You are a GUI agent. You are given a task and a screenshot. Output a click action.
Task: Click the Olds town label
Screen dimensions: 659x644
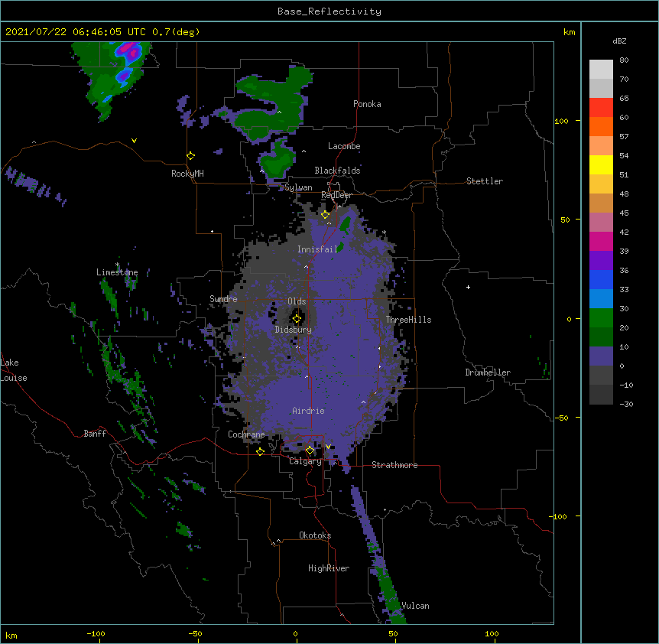(x=297, y=301)
